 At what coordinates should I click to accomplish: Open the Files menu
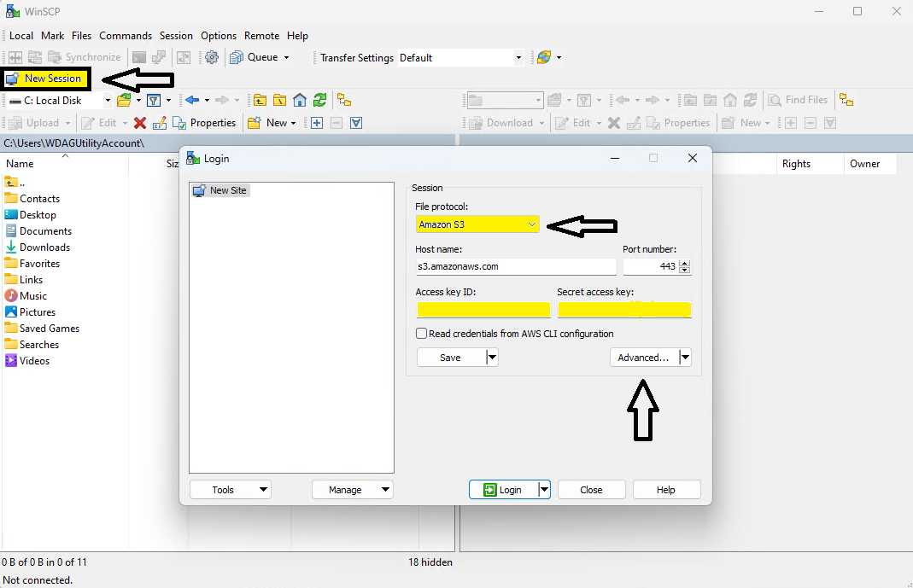click(x=81, y=36)
